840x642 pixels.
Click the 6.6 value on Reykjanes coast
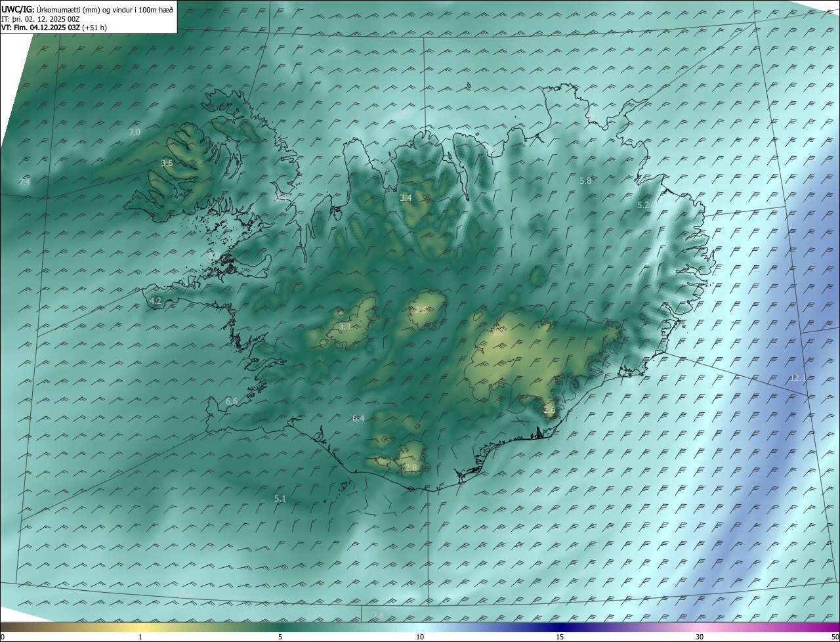point(232,401)
